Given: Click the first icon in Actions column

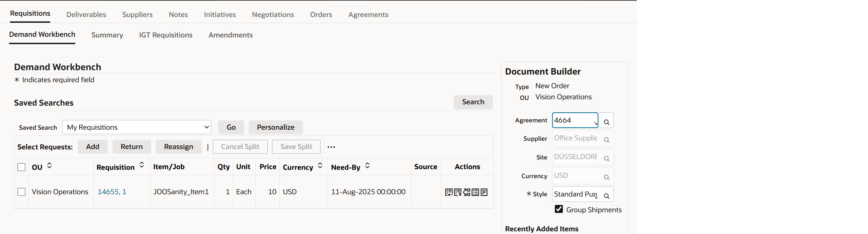Looking at the screenshot, I should tap(448, 192).
